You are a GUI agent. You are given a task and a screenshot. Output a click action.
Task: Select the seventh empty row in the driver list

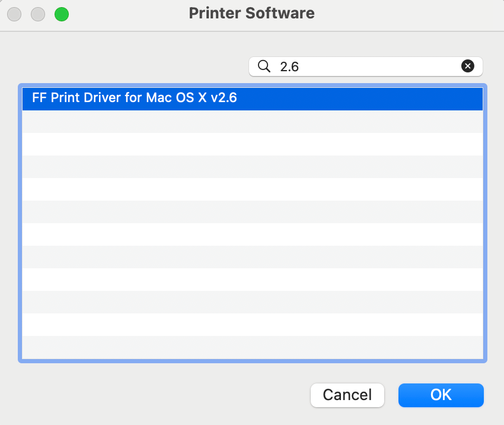coord(253,257)
